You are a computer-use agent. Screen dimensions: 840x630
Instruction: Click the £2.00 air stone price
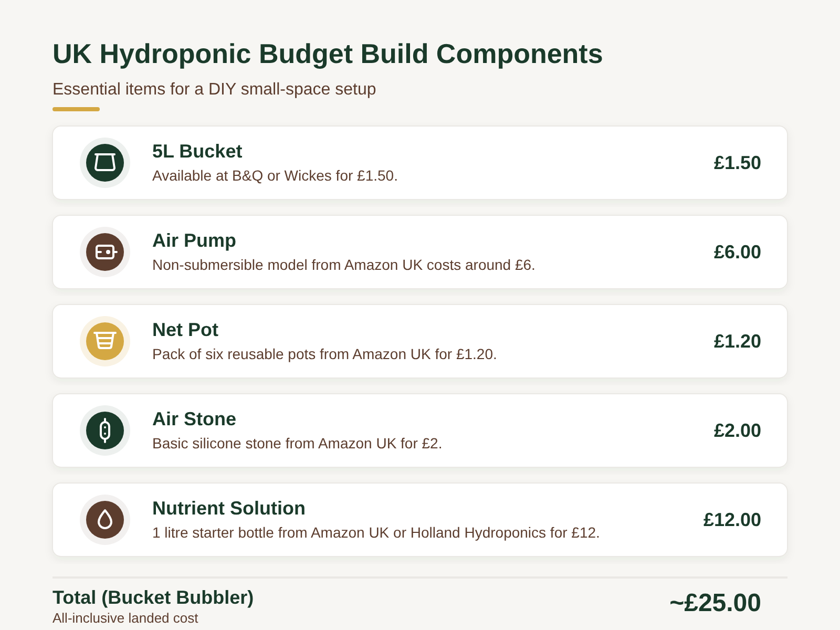tap(737, 430)
